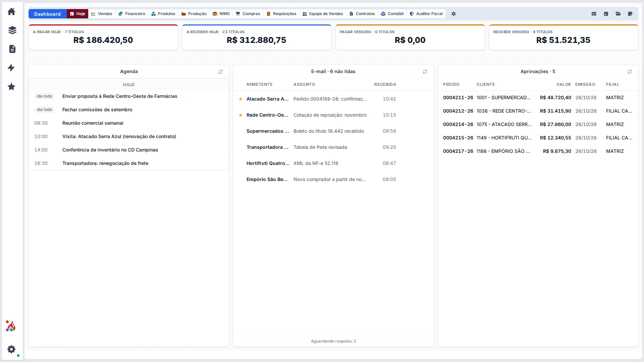Open the A Pagar Hoje card
The width and height of the screenshot is (644, 362).
103,37
